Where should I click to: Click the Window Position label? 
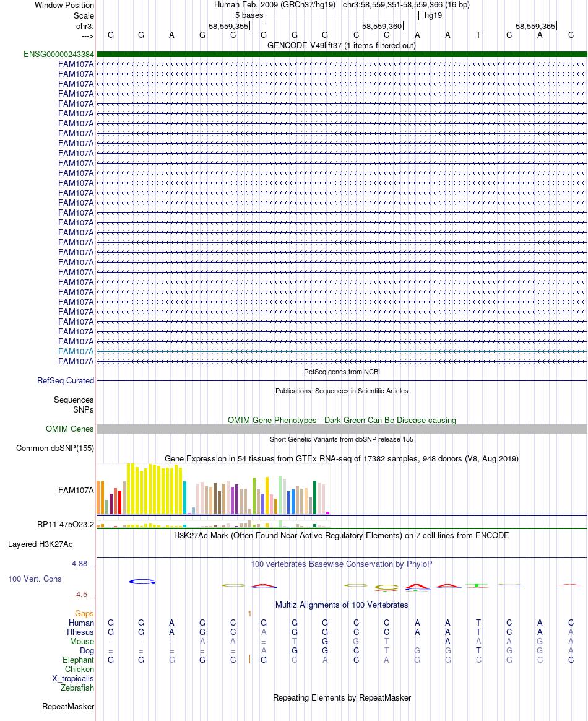click(x=64, y=5)
